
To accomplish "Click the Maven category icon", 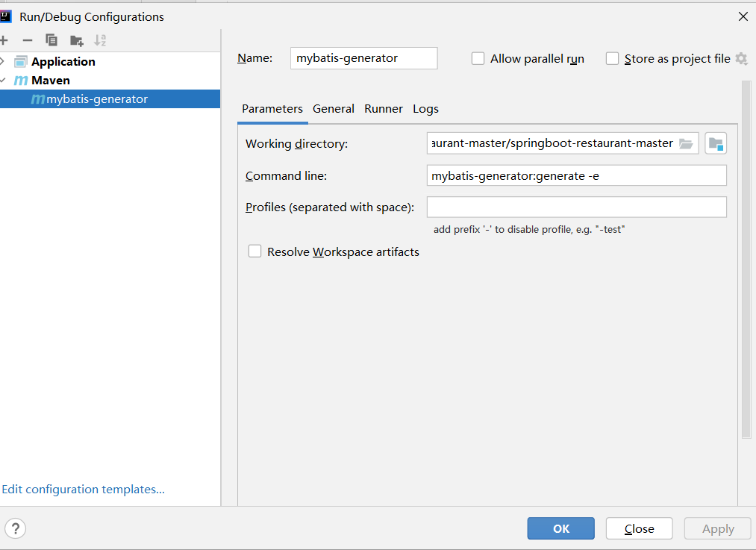I will [x=21, y=81].
